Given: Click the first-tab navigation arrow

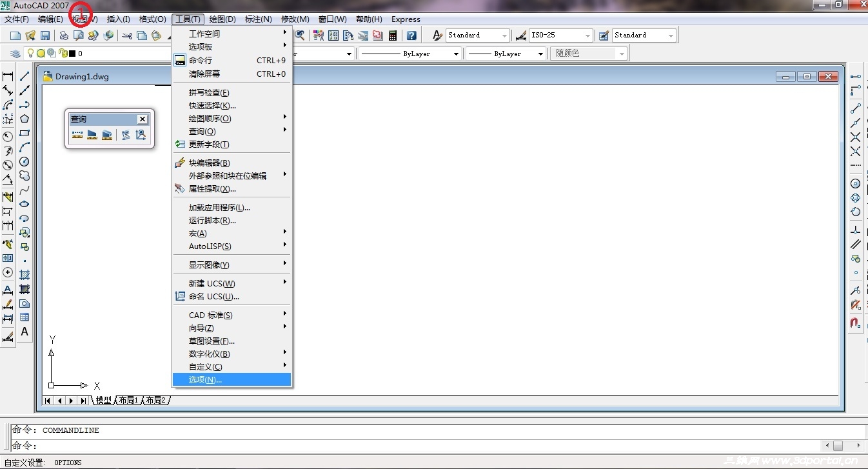Looking at the screenshot, I should (x=48, y=401).
